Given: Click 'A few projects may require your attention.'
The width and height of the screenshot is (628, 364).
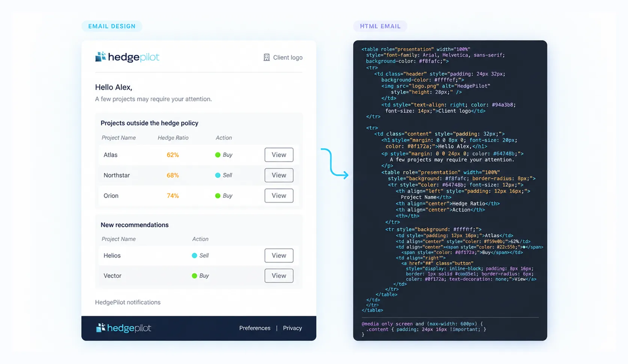Looking at the screenshot, I should pos(153,99).
